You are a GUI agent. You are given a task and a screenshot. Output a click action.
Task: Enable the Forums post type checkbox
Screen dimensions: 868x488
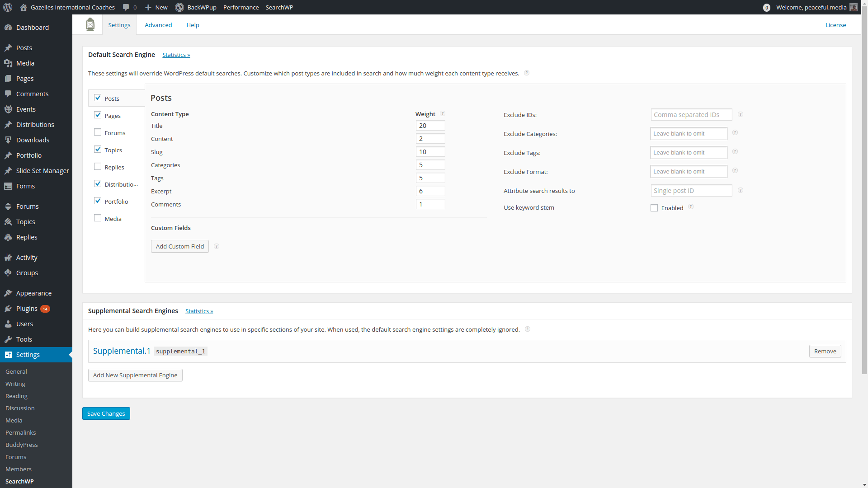tap(98, 132)
